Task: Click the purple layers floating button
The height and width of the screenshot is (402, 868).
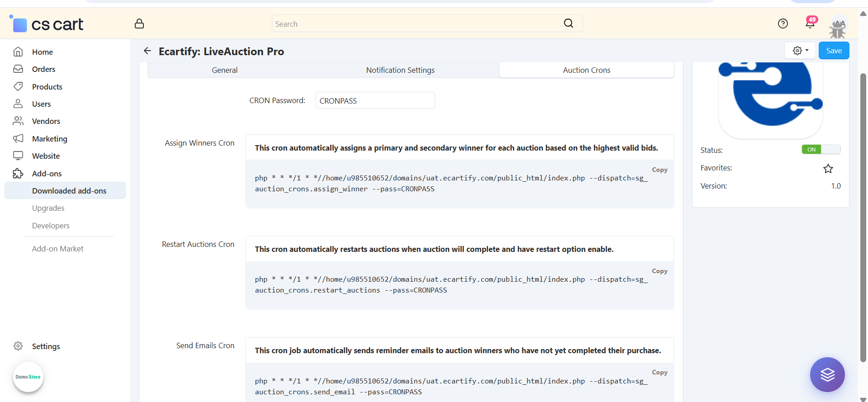Action: pyautogui.click(x=827, y=374)
